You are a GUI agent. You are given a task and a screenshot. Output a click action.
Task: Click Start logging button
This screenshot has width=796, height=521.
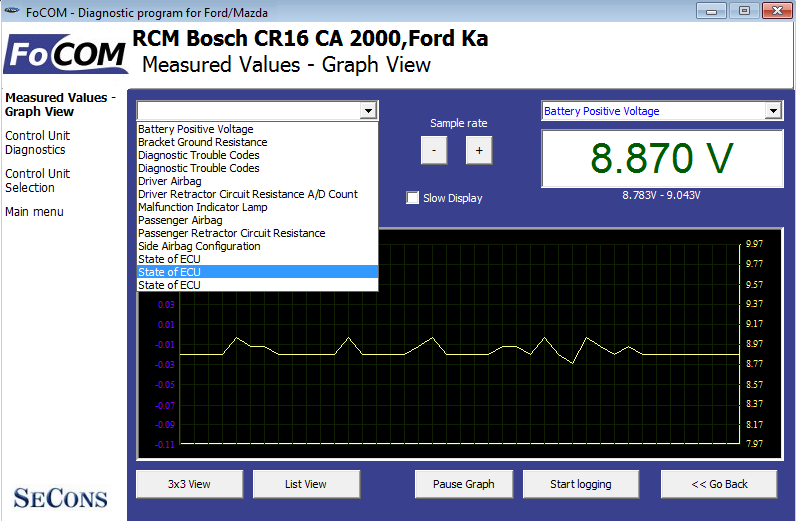click(580, 484)
